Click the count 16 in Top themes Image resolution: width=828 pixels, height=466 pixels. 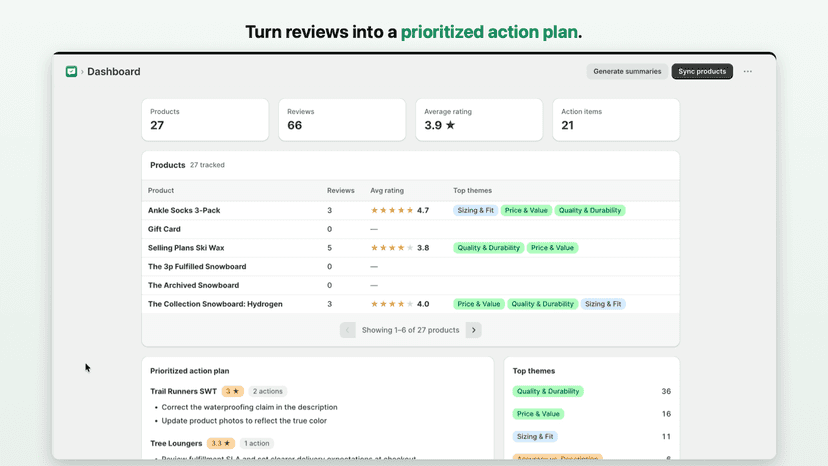[666, 414]
